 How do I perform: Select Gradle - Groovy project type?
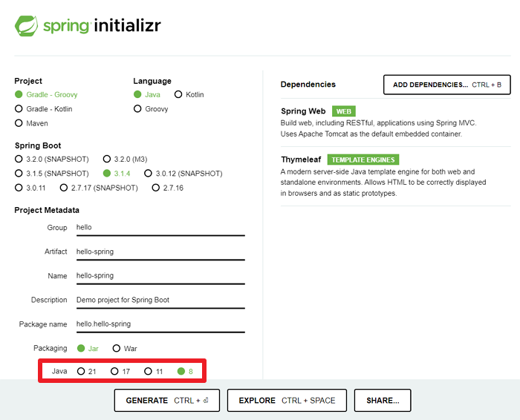(x=46, y=95)
